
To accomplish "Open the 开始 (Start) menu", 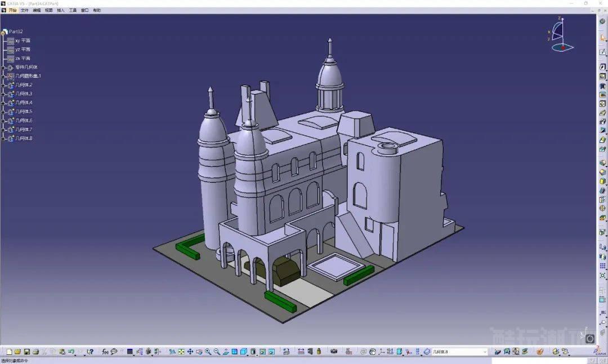I will 13,11.
